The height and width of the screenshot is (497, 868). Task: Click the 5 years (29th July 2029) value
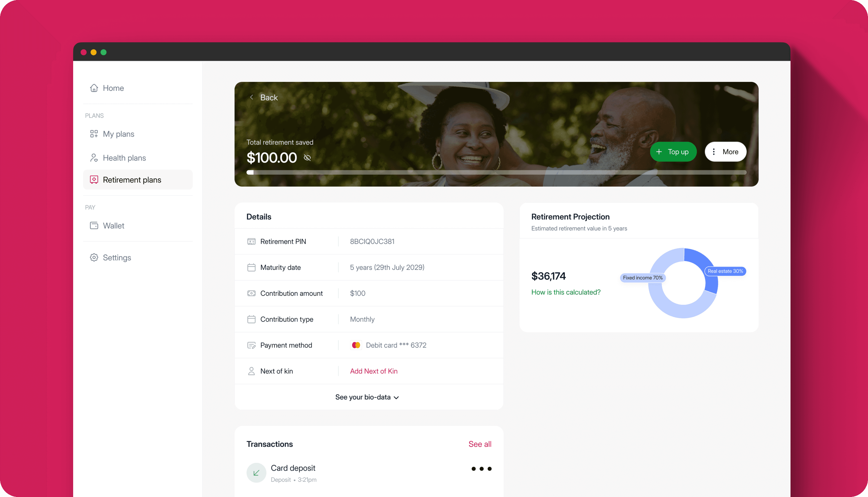point(387,267)
